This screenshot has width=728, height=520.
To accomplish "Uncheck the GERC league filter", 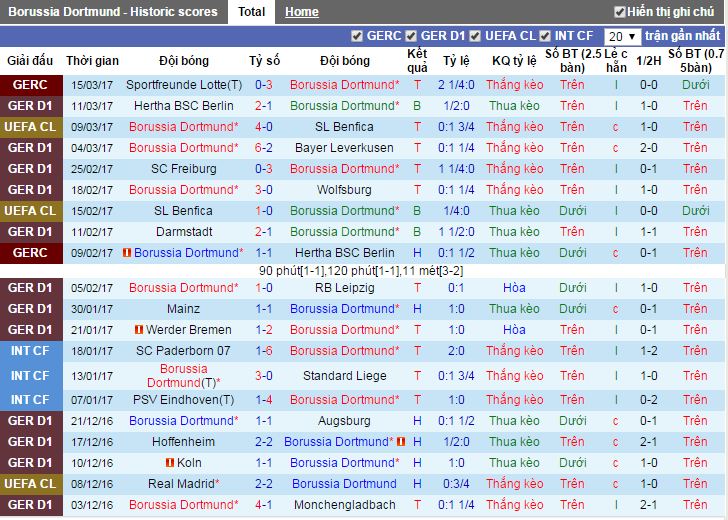I will [x=357, y=36].
